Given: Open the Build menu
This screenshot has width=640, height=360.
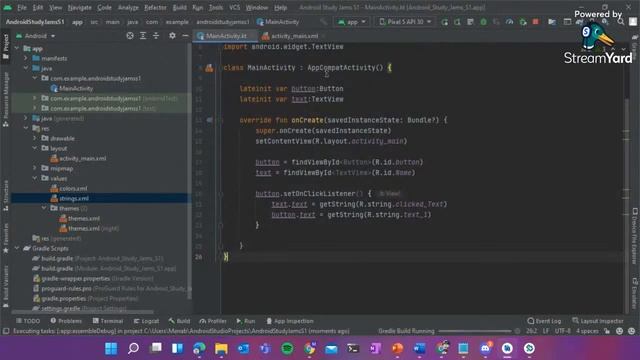Looking at the screenshot, I should click(x=180, y=7).
